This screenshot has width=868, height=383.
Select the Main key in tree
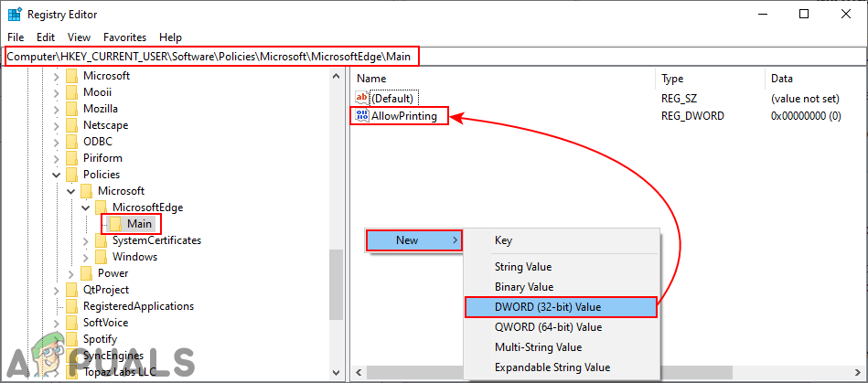pos(139,224)
